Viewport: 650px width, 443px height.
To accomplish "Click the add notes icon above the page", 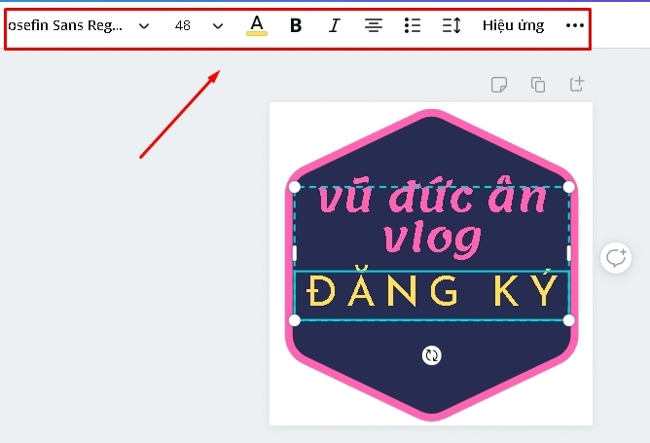I will [499, 85].
